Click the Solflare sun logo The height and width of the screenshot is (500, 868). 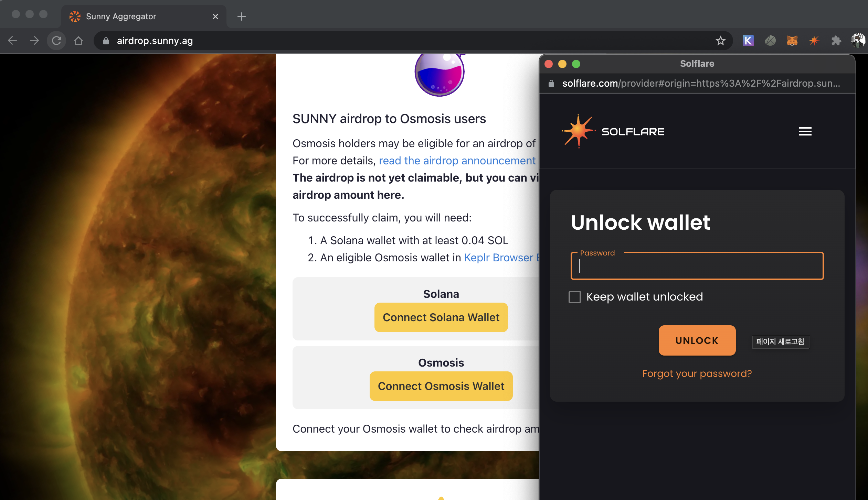tap(578, 131)
